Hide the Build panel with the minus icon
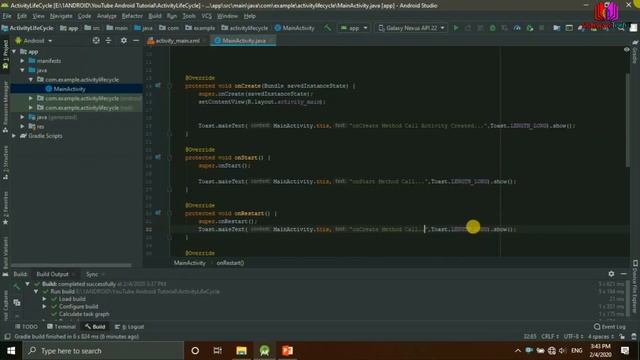 point(623,274)
